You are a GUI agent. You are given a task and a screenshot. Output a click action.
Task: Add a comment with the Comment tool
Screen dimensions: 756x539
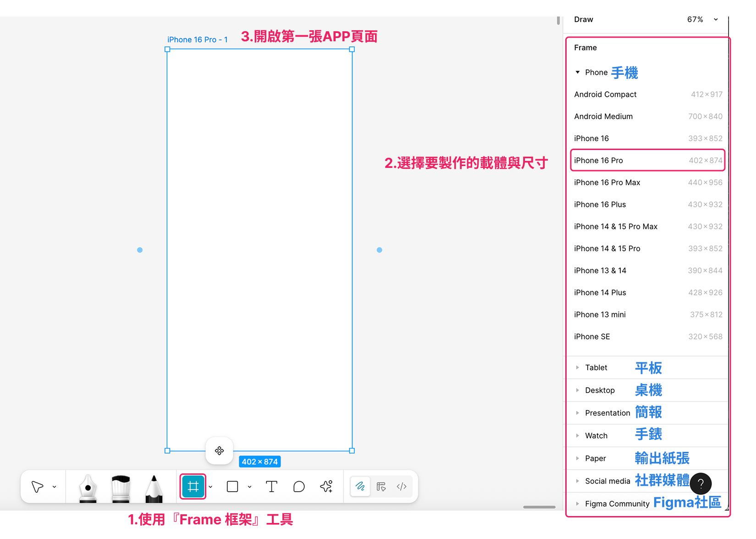[299, 487]
